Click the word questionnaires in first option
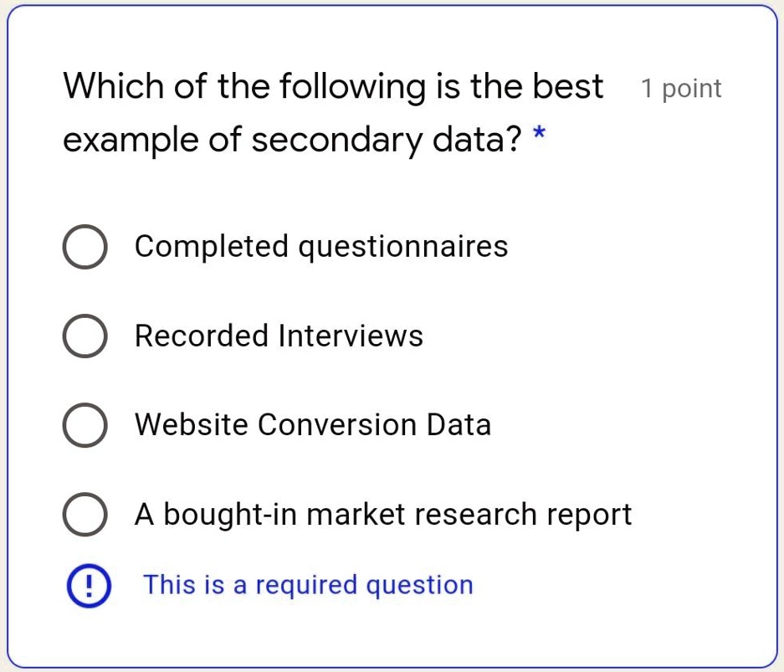 pyautogui.click(x=403, y=248)
